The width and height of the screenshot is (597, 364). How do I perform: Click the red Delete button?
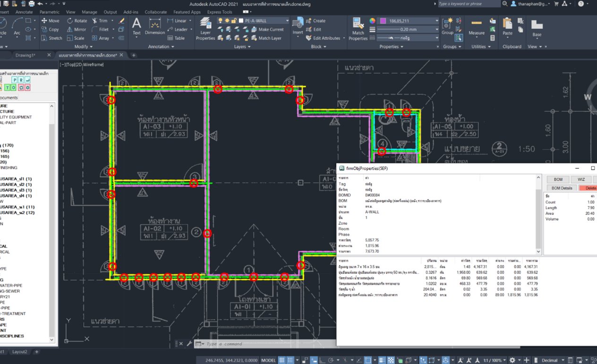(589, 188)
